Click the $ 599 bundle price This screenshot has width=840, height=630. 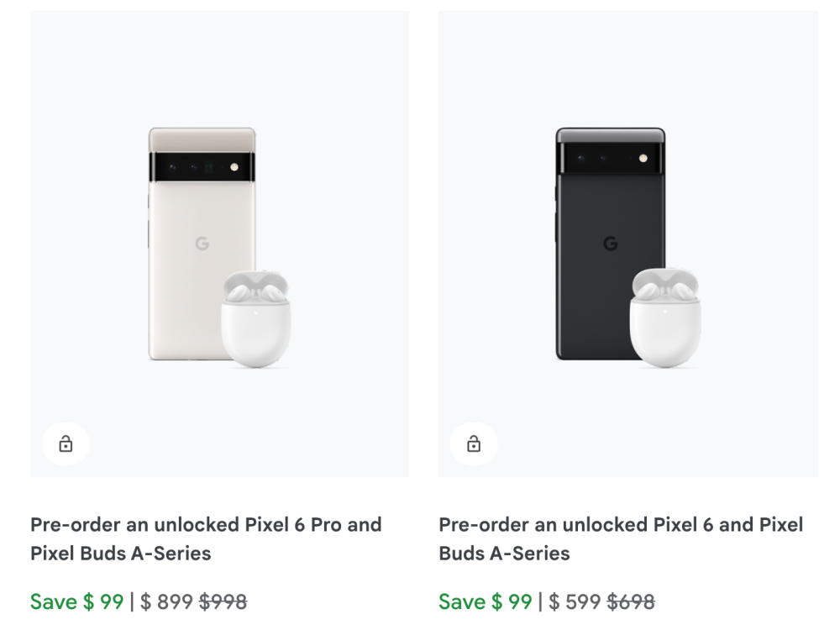[575, 601]
